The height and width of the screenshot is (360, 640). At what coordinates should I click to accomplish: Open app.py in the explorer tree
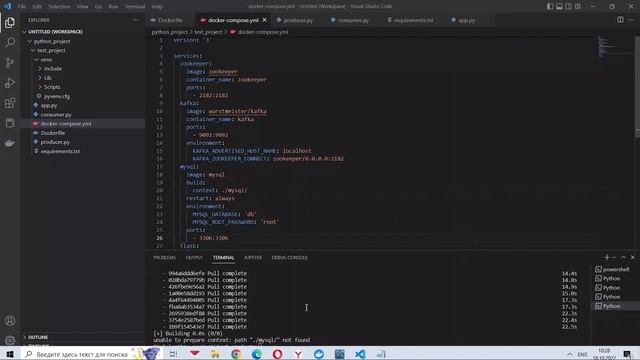(x=49, y=105)
